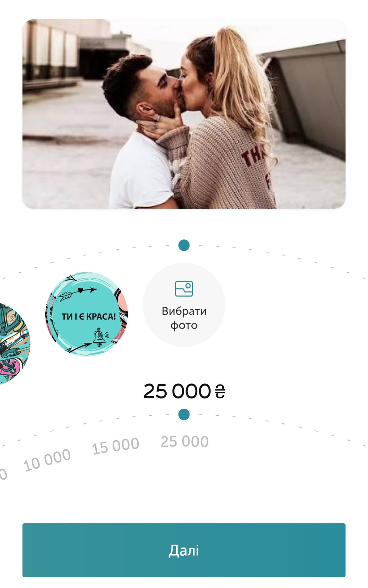
Task: Tap the photo icon above Вибрати фото
Action: (x=184, y=288)
